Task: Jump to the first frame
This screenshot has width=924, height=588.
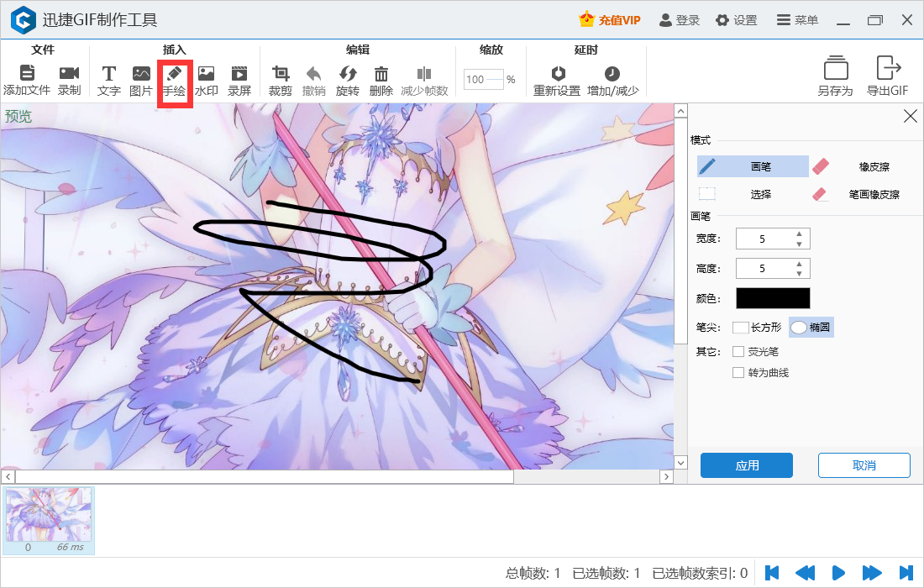Action: click(771, 573)
